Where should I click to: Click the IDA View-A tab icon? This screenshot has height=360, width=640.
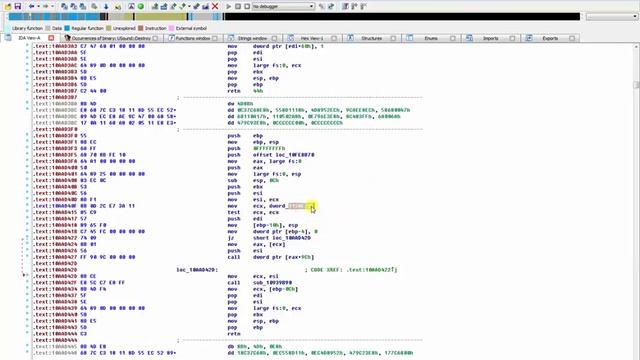(x=8, y=38)
